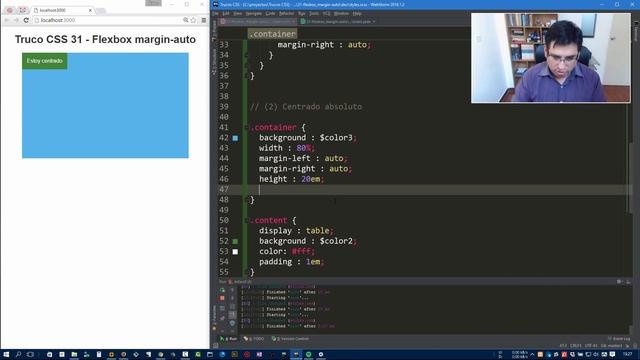Collapse the .container block on line 41
This screenshot has height=360, width=640.
[x=247, y=127]
